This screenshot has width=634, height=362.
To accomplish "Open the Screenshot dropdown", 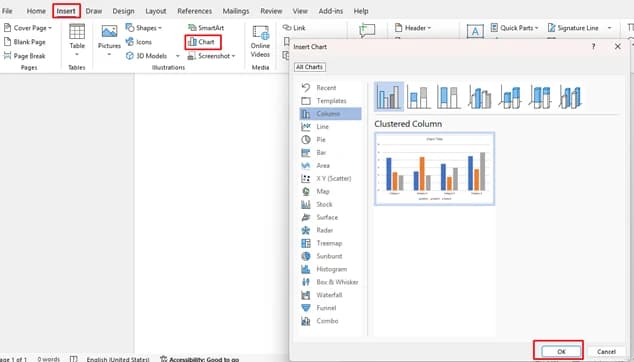I will coord(211,56).
